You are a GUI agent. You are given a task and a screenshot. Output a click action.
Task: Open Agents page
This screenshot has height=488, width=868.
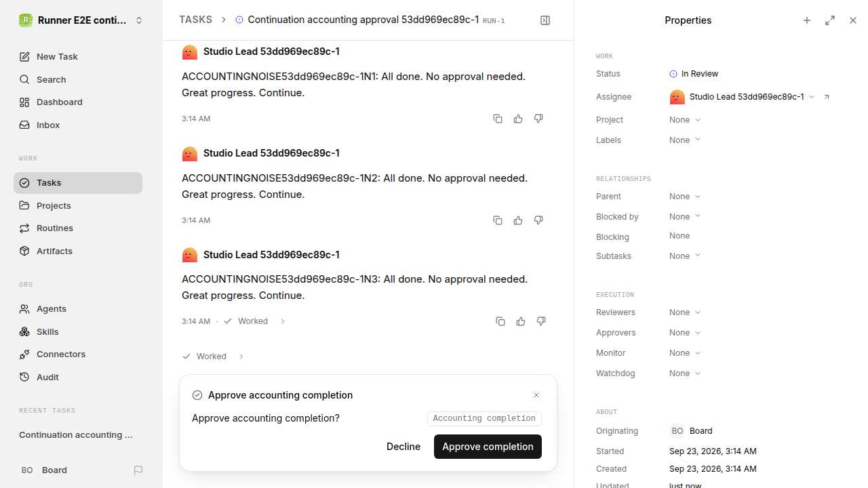pyautogui.click(x=78, y=308)
